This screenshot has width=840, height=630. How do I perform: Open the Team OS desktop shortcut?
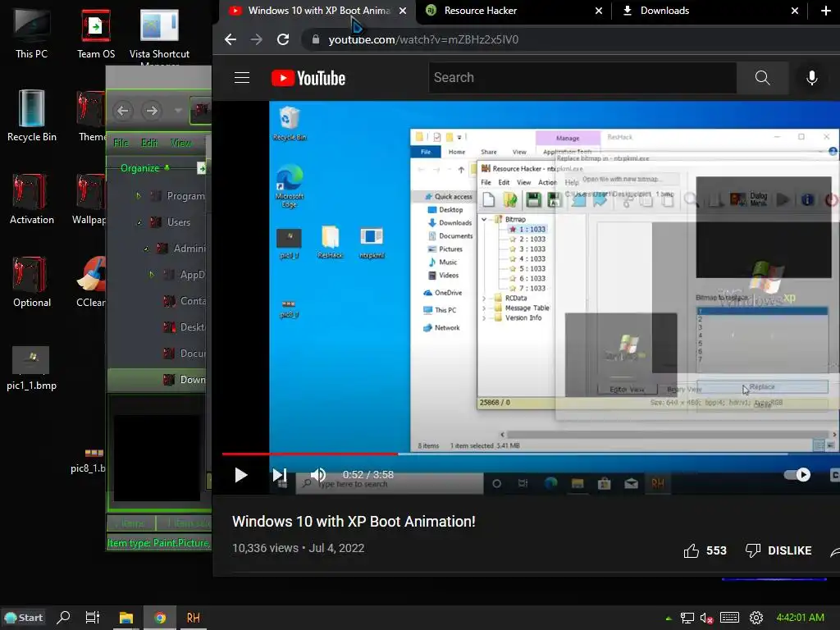96,34
